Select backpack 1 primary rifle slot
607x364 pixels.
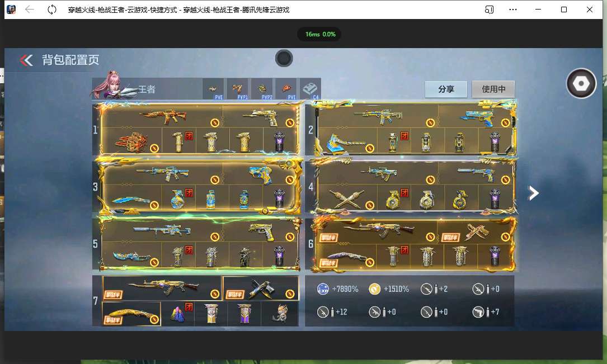pyautogui.click(x=163, y=116)
